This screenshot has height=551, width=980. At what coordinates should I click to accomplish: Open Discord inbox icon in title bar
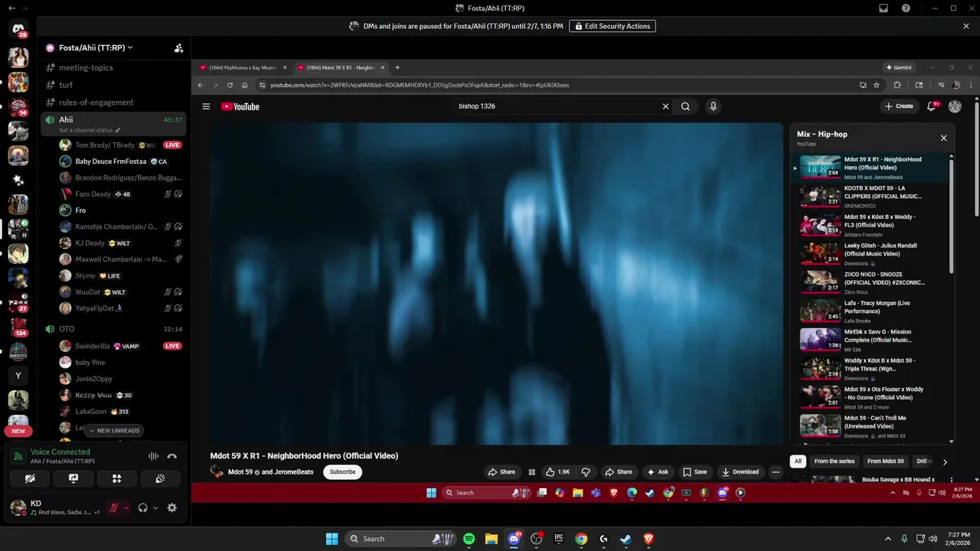click(x=884, y=8)
